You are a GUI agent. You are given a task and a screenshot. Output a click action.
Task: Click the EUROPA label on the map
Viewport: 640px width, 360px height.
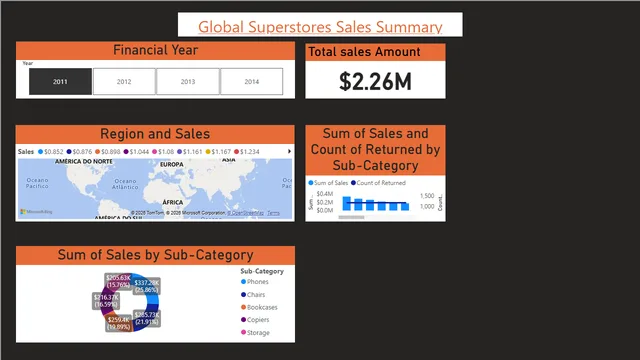171,164
